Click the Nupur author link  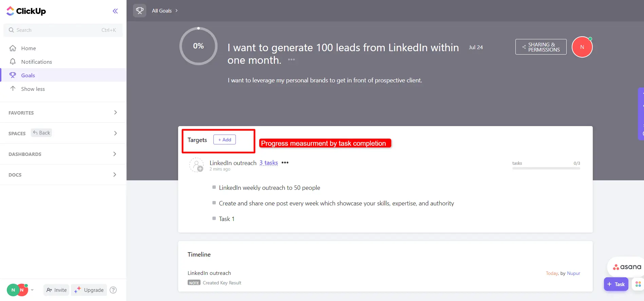(x=573, y=273)
